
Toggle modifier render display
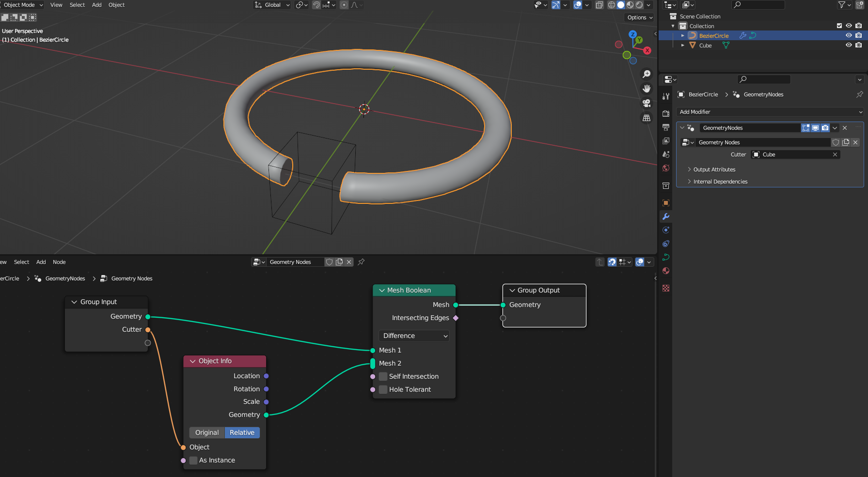pos(825,128)
